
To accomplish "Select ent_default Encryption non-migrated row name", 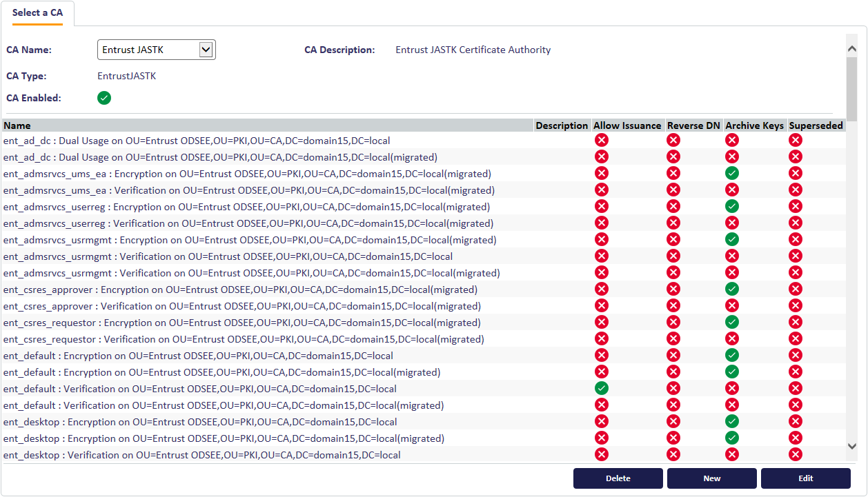I will 198,356.
